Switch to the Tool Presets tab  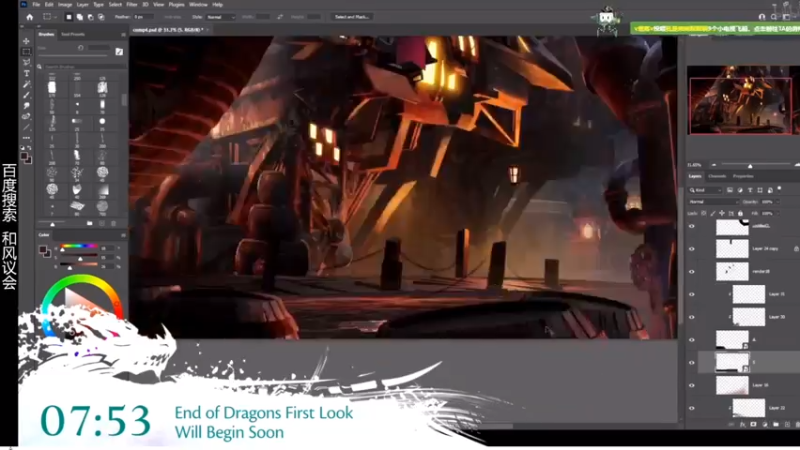(x=73, y=34)
